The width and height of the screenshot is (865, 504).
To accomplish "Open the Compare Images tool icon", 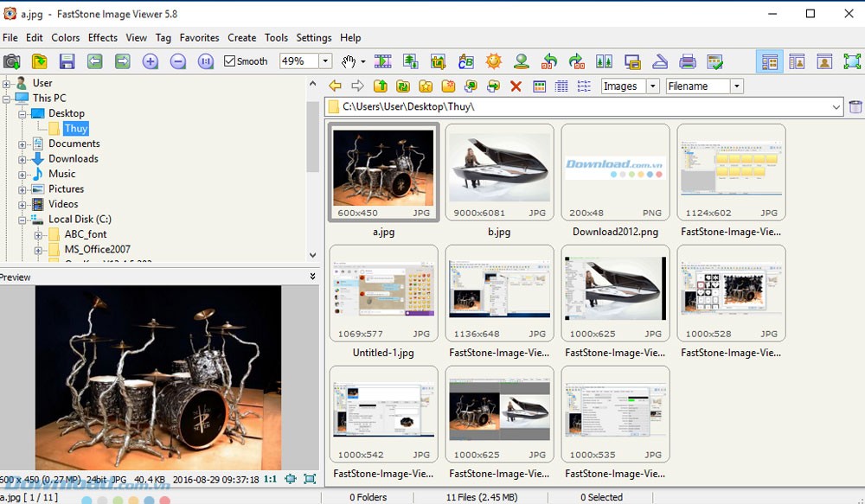I will [603, 61].
